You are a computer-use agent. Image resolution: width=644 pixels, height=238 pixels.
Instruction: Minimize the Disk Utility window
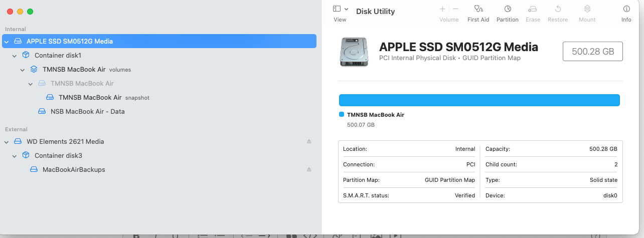point(20,11)
